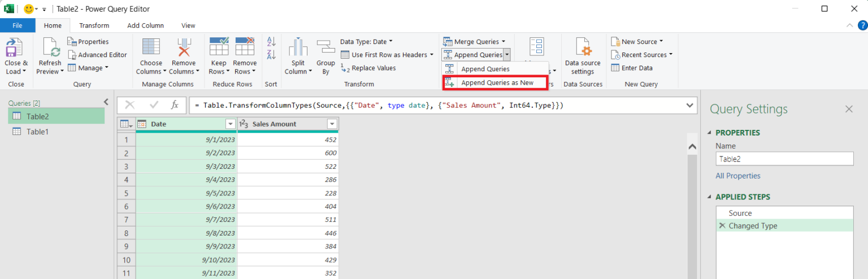Click the Refresh Preview icon
Screen dimensions: 868x279
coord(50,48)
